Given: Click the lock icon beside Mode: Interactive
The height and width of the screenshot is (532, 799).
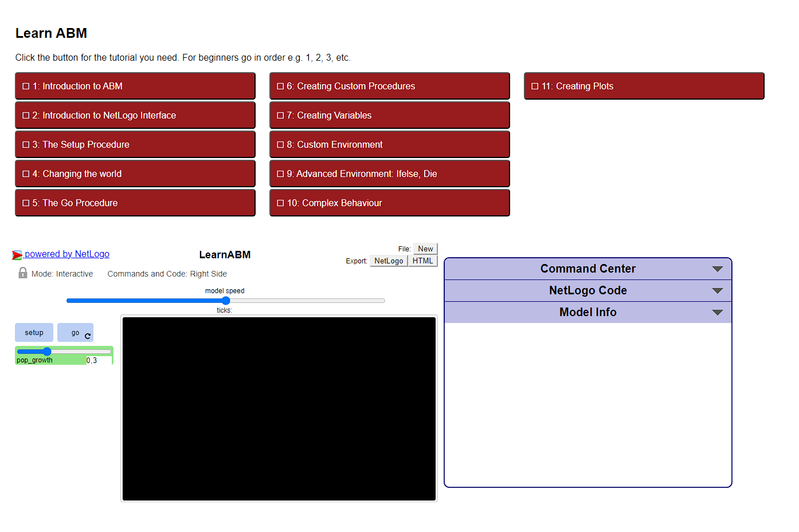Looking at the screenshot, I should [23, 273].
